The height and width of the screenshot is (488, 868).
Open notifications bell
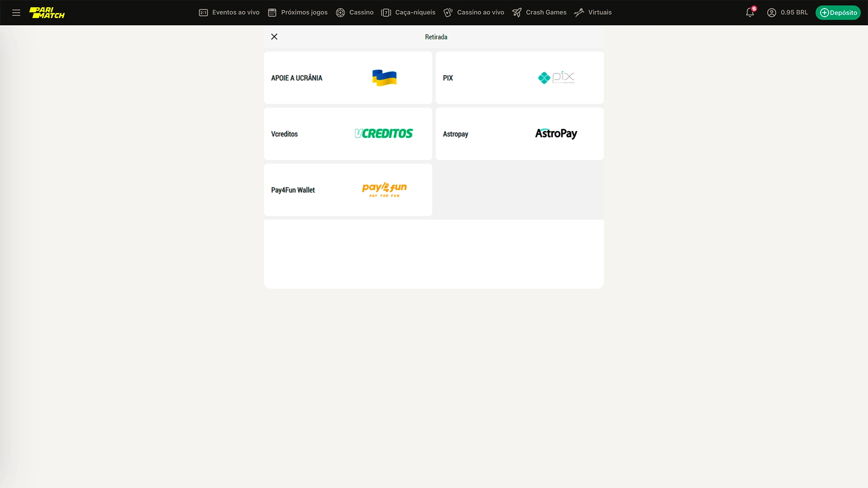[750, 12]
